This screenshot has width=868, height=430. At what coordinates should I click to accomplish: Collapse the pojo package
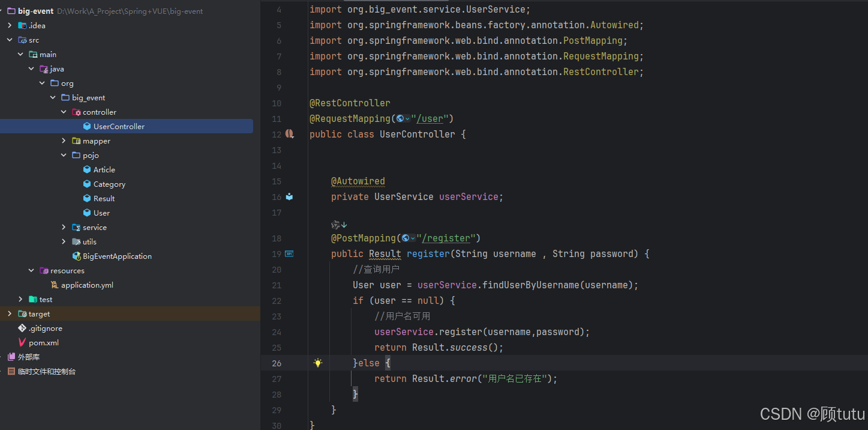63,155
